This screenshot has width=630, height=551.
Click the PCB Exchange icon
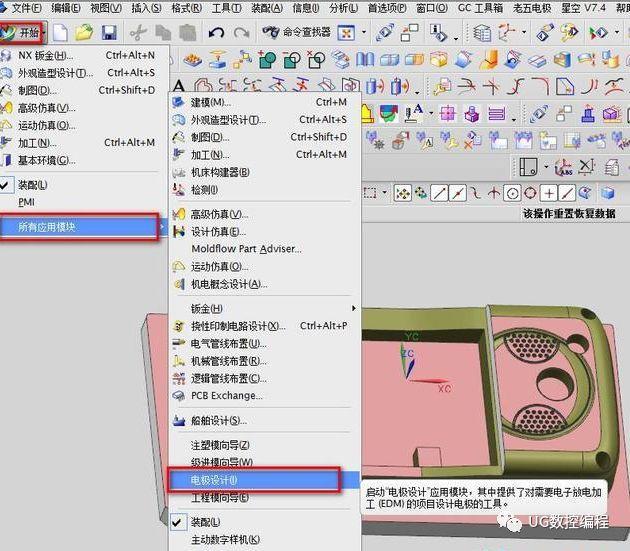pyautogui.click(x=178, y=396)
